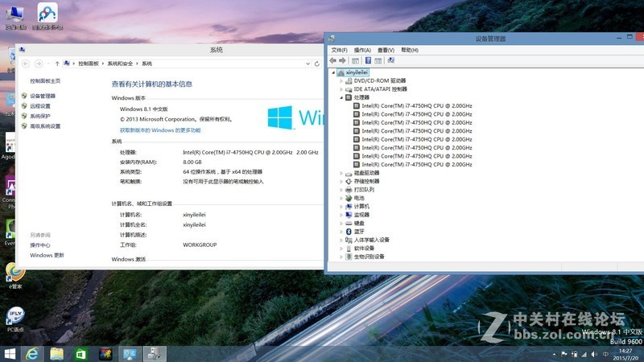Open File Explorer from taskbar
This screenshot has height=362, width=644.
click(x=56, y=354)
